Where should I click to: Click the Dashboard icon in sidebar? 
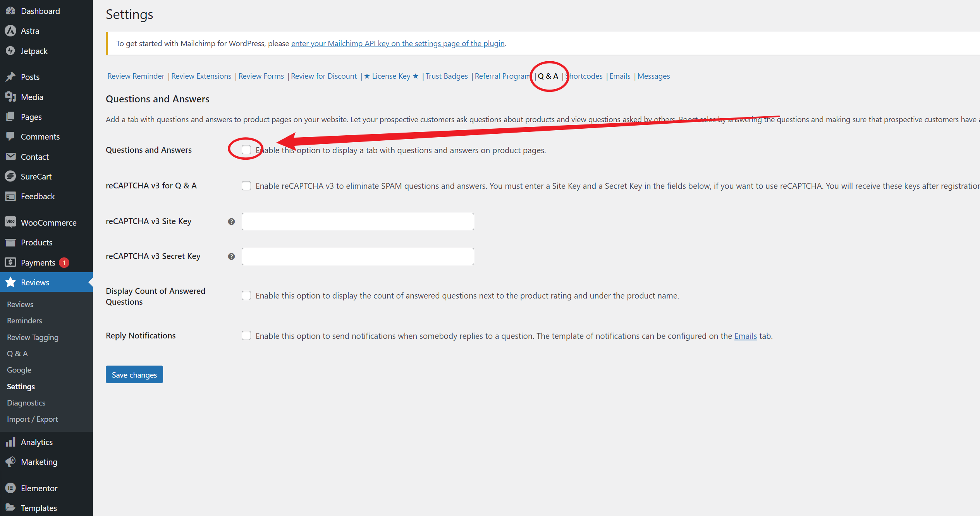(11, 10)
